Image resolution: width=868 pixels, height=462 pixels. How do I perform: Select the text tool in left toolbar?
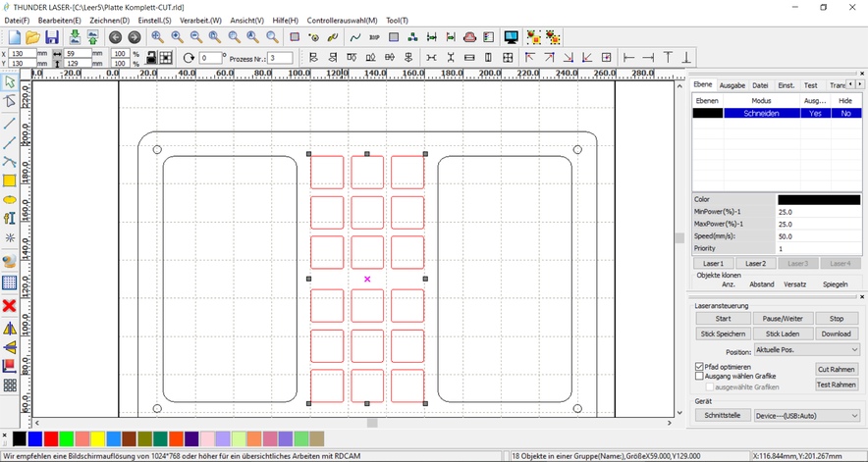(x=10, y=218)
